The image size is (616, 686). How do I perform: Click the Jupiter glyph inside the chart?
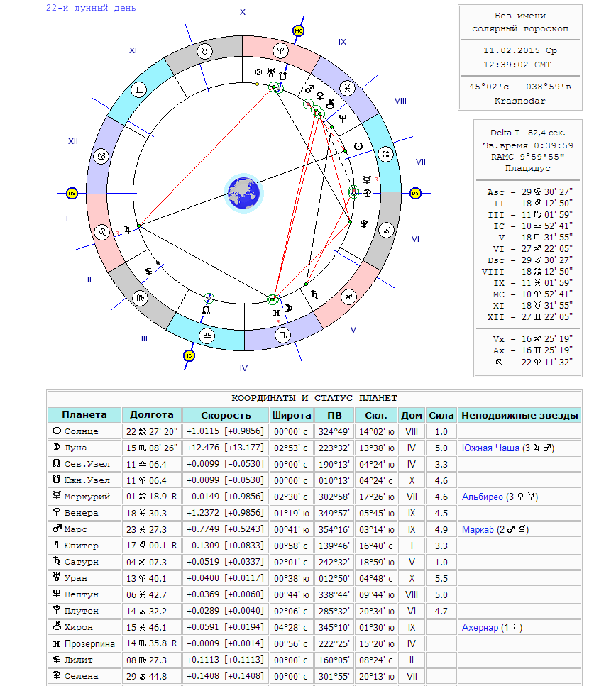[128, 230]
